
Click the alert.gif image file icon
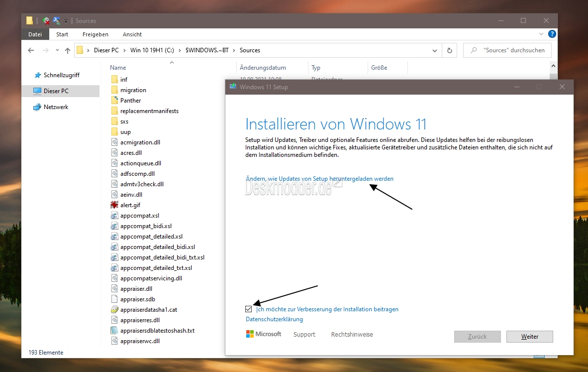[114, 205]
